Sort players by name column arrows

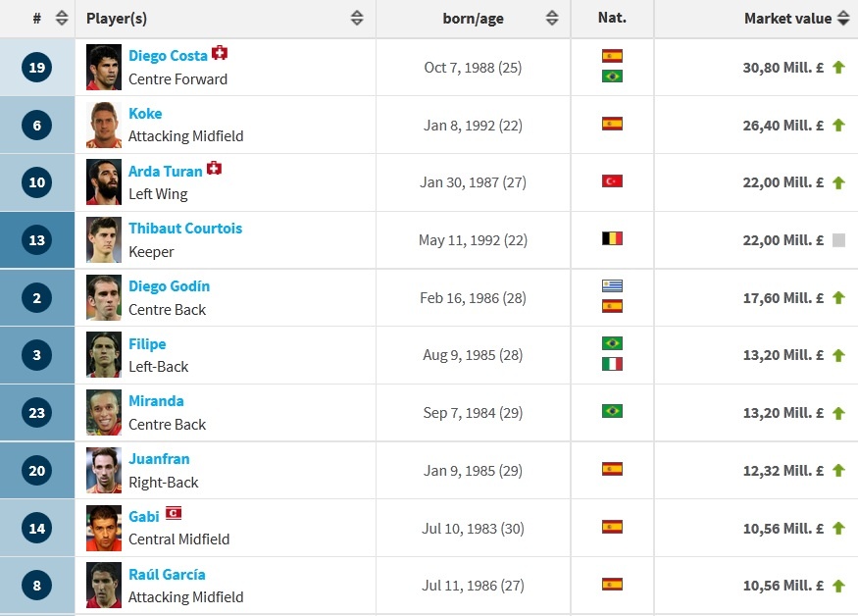357,19
